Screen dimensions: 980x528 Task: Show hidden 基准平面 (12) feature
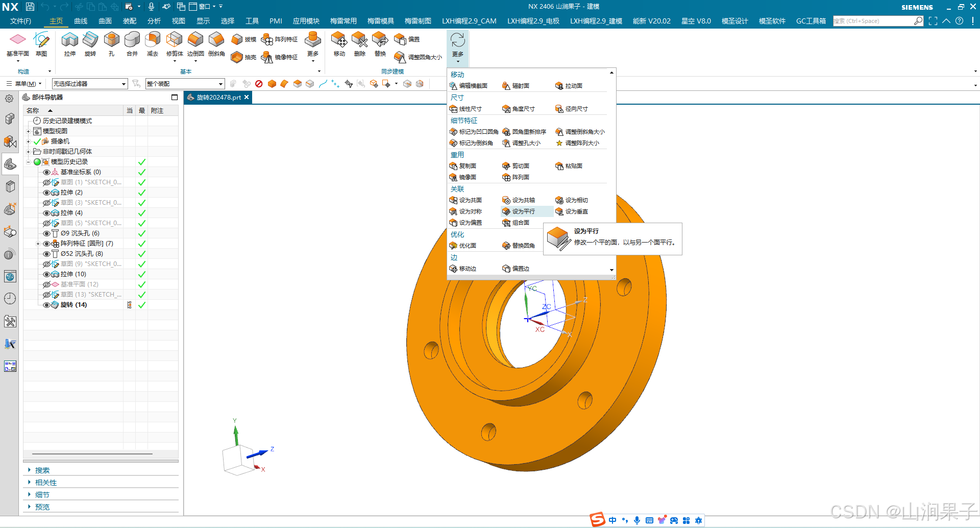click(46, 284)
